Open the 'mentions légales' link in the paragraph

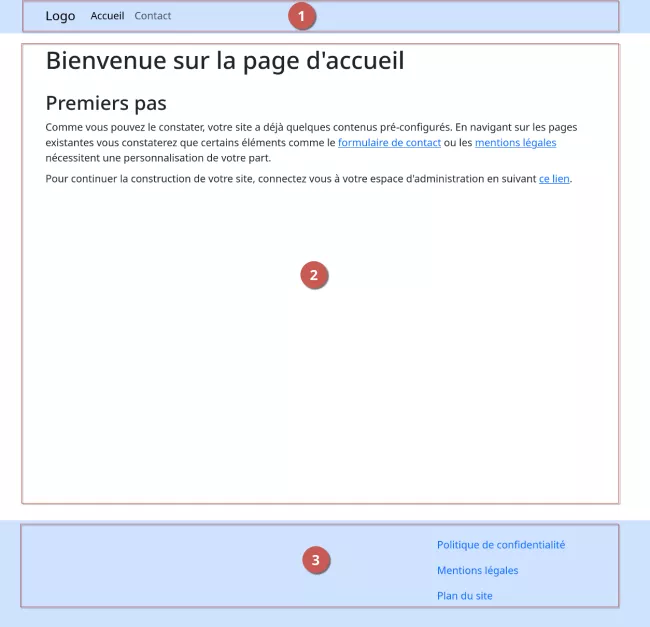[515, 143]
